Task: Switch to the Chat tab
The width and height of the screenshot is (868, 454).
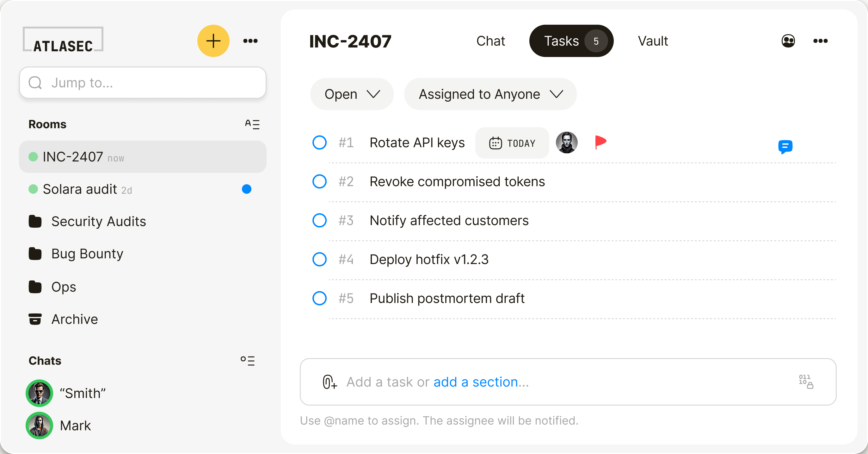Action: coord(491,41)
